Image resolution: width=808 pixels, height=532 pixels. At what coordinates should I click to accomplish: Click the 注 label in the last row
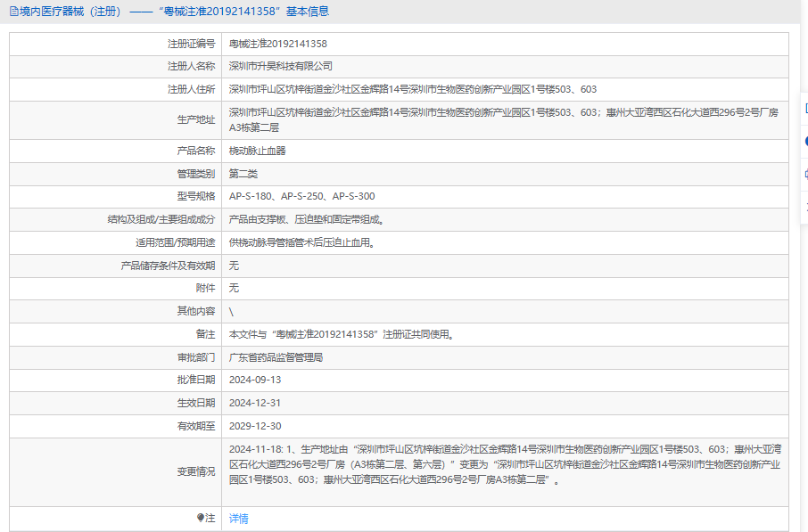tap(210, 518)
